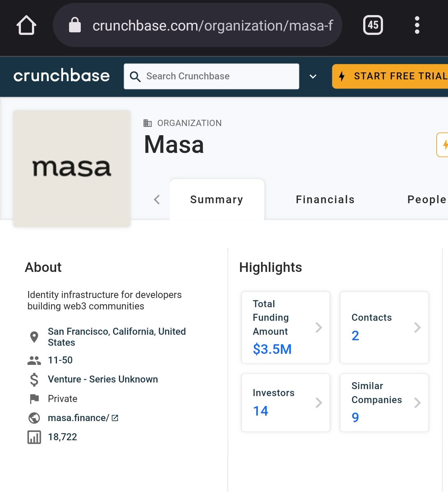Screen dimensions: 448x492
Task: Click the Highlights heading
Action: point(271,267)
